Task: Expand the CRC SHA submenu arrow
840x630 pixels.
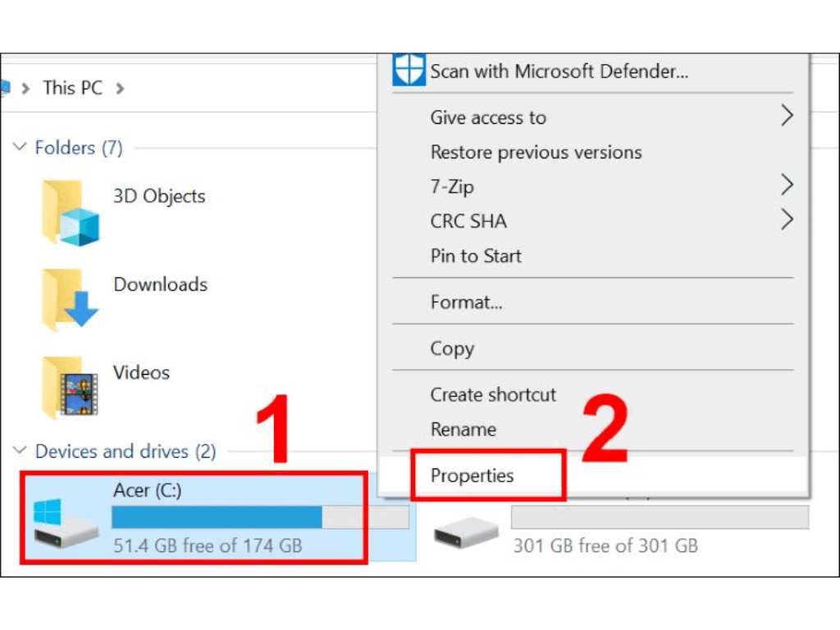Action: 787,220
